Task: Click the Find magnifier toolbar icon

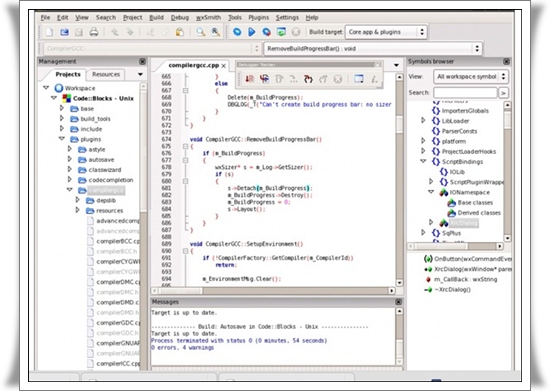Action: [x=201, y=32]
